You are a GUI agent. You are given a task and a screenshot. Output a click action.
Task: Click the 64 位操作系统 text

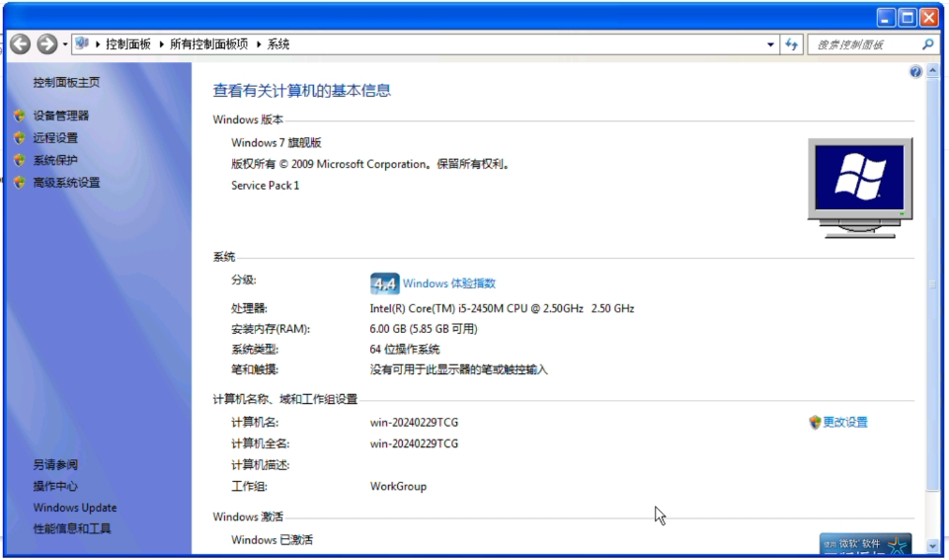tap(404, 350)
